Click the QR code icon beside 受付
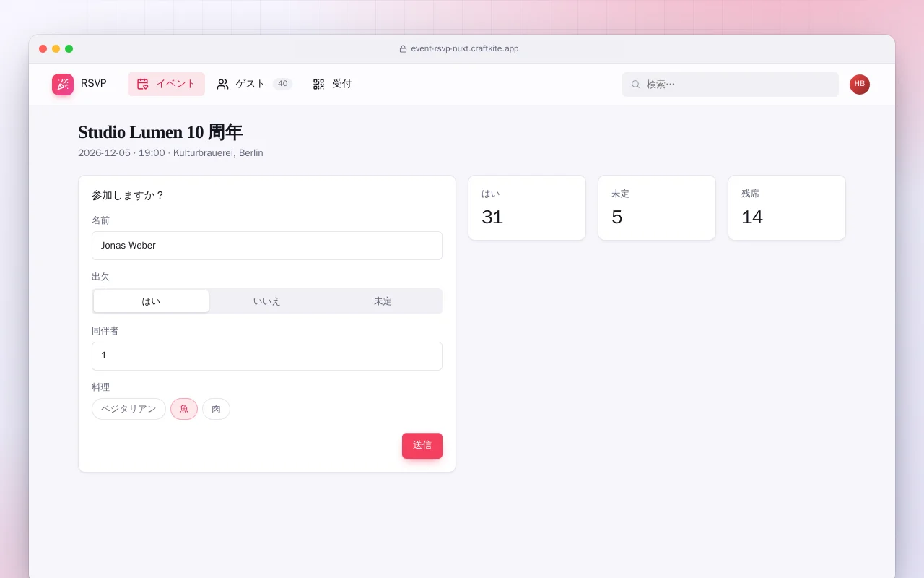Screen dimensions: 924x578 coord(318,84)
